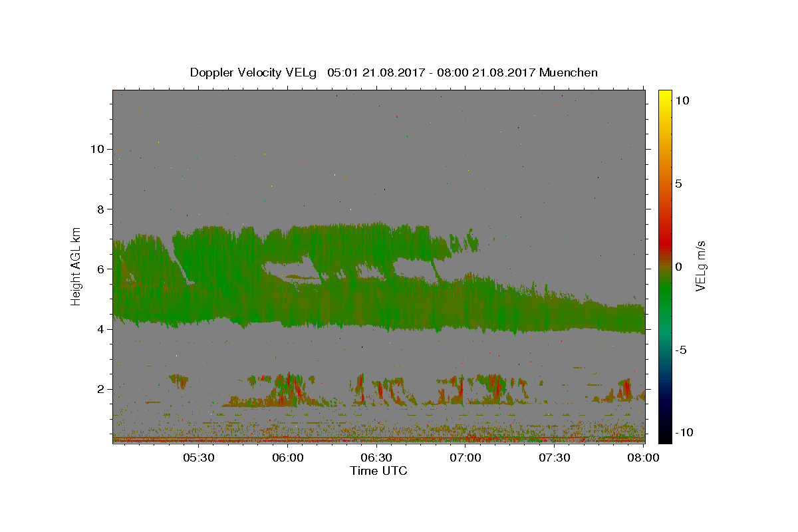The width and height of the screenshot is (798, 532).
Task: Click the 08:00 time tick label
Action: pyautogui.click(x=643, y=458)
